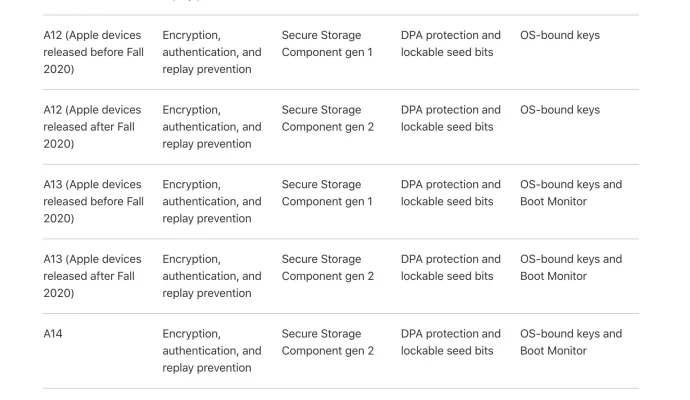Select 'Secure Storage Component gen 2' in second A12 row
The image size is (690, 400).
(x=328, y=118)
